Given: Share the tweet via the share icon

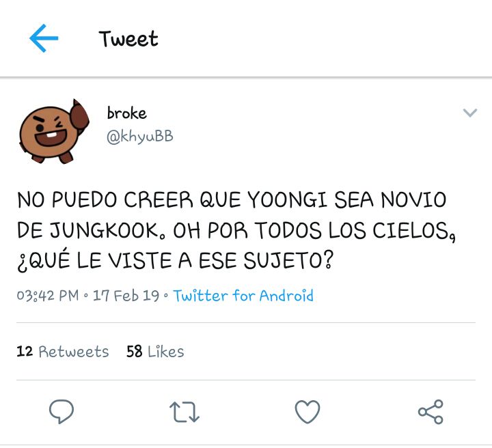Looking at the screenshot, I should [x=430, y=412].
